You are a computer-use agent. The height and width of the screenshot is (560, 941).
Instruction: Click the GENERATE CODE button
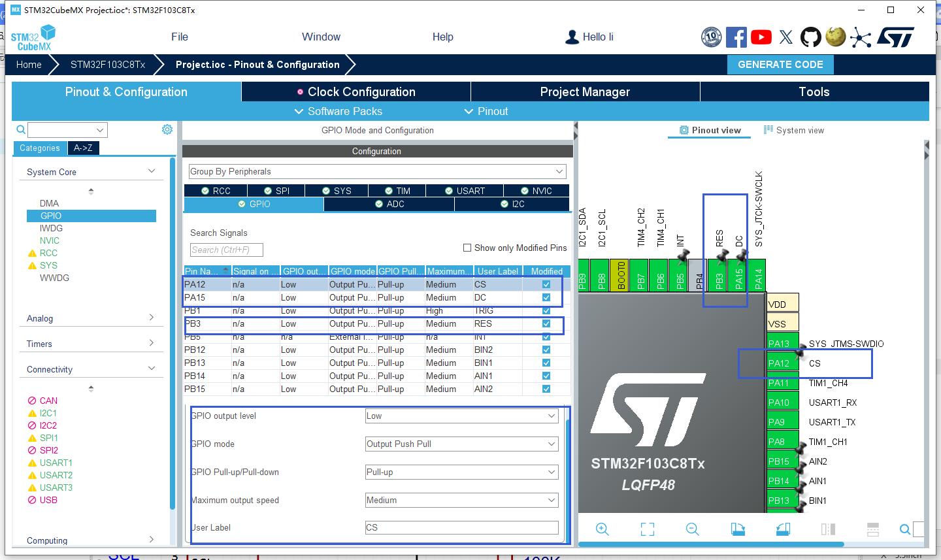780,64
